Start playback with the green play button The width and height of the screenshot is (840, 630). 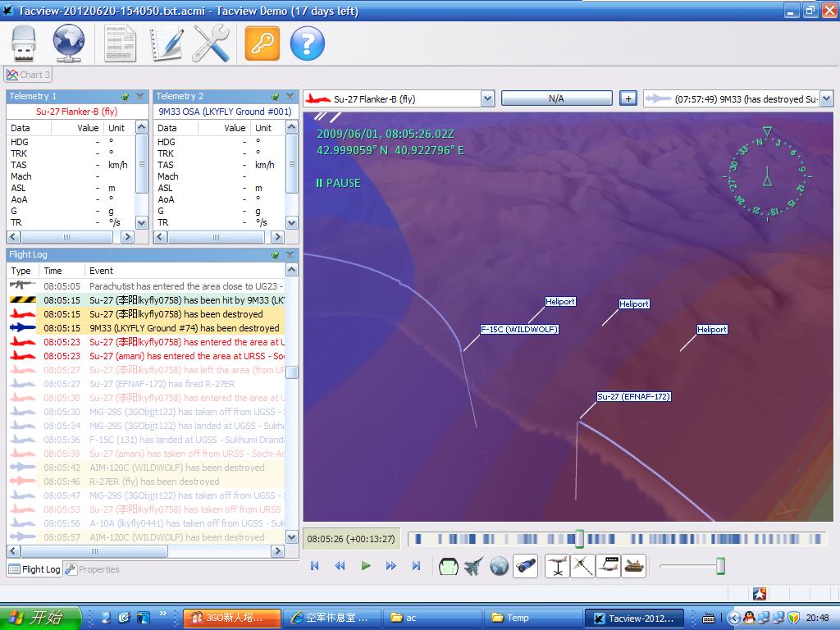point(366,566)
